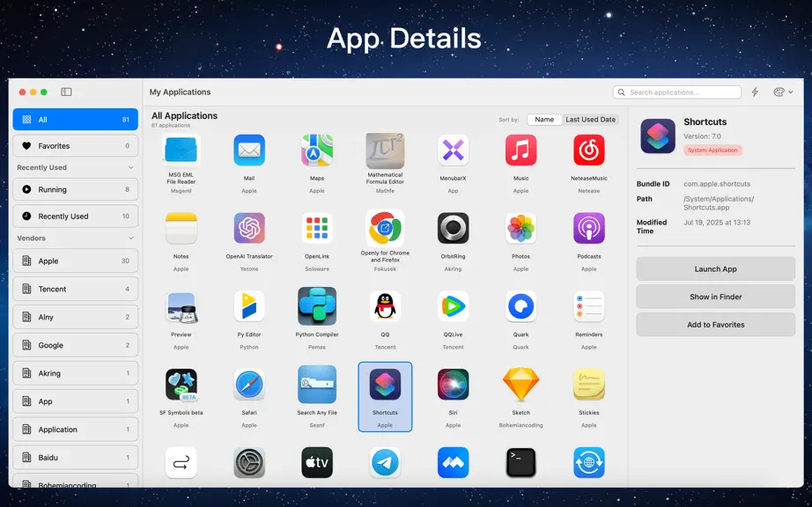Screen dimensions: 812x507
Task: Filter by App vendor
Action: click(76, 401)
